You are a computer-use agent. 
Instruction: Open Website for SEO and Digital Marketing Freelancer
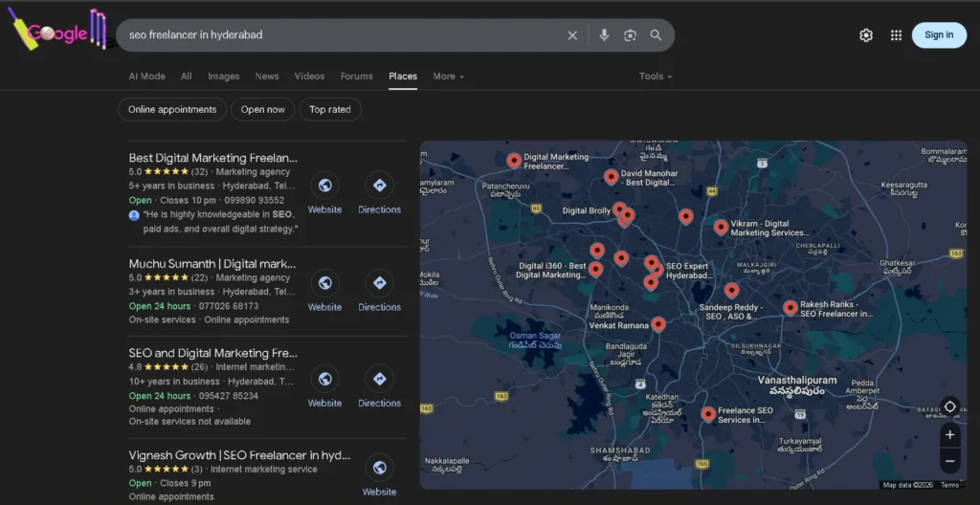click(325, 387)
